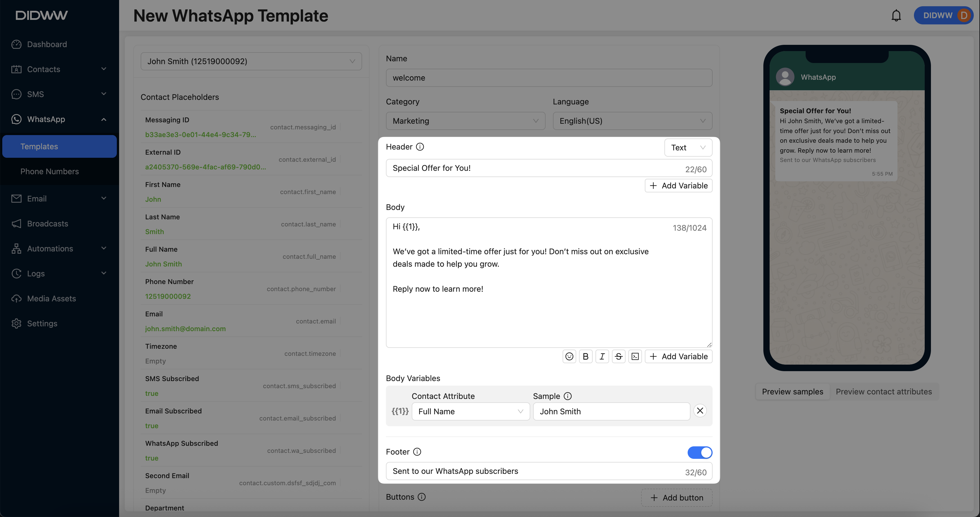Open the Category Marketing dropdown

point(465,121)
